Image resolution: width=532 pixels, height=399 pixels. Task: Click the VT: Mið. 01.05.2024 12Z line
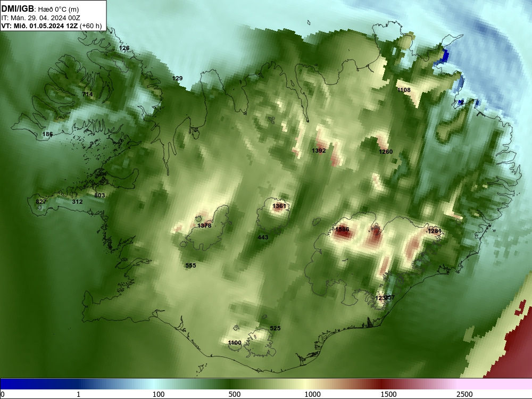tap(51, 26)
